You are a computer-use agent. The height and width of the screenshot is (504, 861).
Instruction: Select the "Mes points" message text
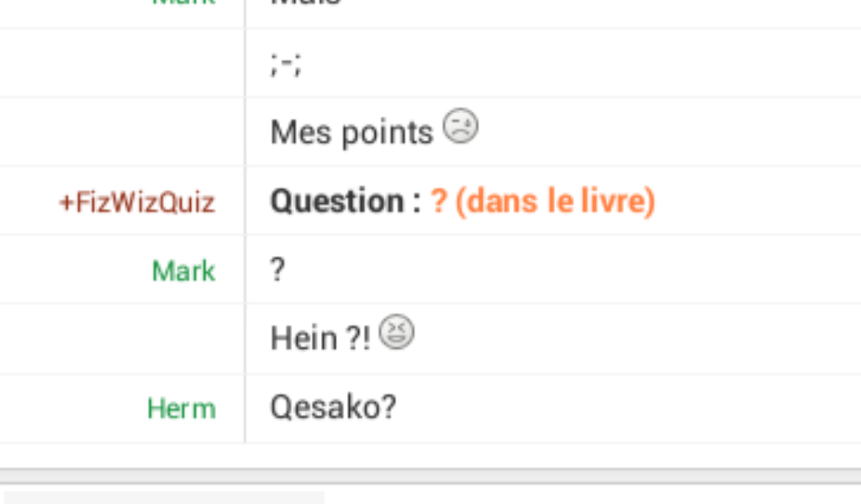tap(351, 132)
